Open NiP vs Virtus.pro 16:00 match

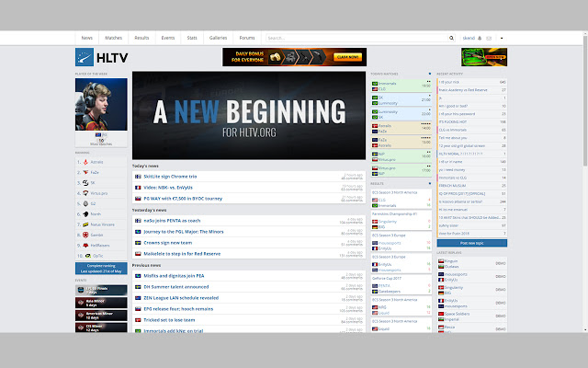pyautogui.click(x=401, y=156)
